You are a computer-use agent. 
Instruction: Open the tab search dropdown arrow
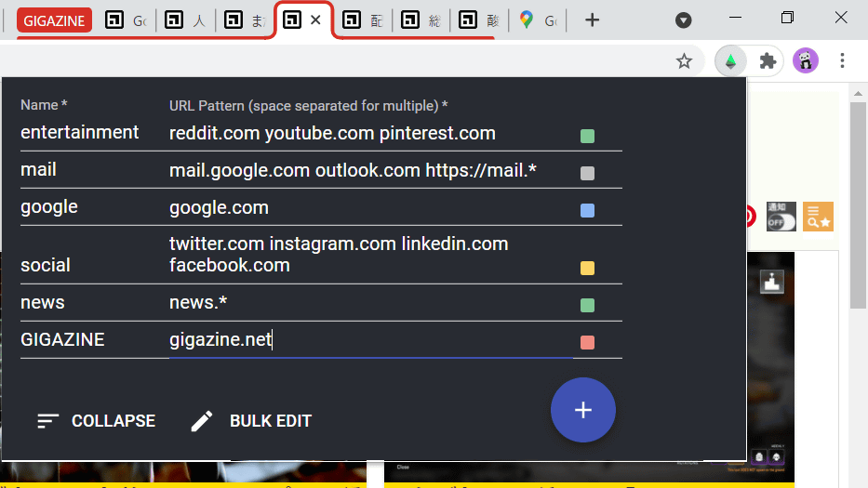point(683,20)
